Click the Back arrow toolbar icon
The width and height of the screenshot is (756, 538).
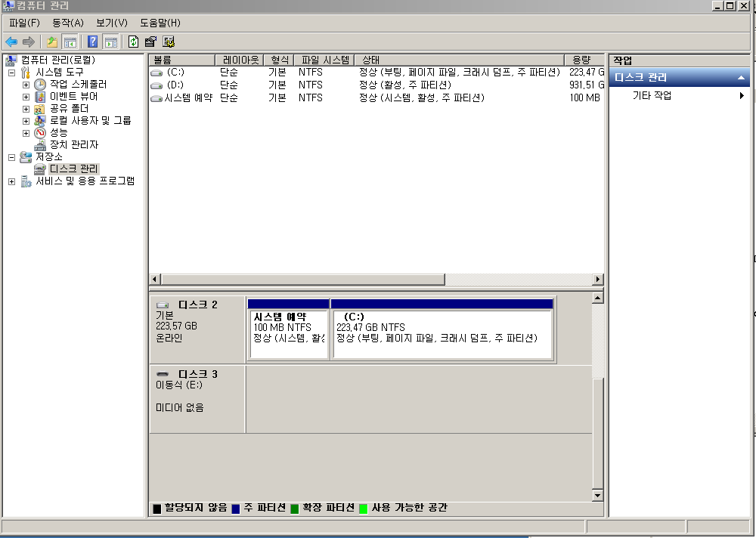pos(11,42)
